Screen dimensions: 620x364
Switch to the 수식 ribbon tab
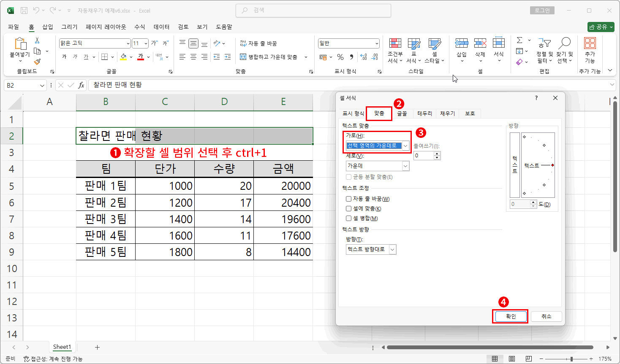pyautogui.click(x=140, y=27)
